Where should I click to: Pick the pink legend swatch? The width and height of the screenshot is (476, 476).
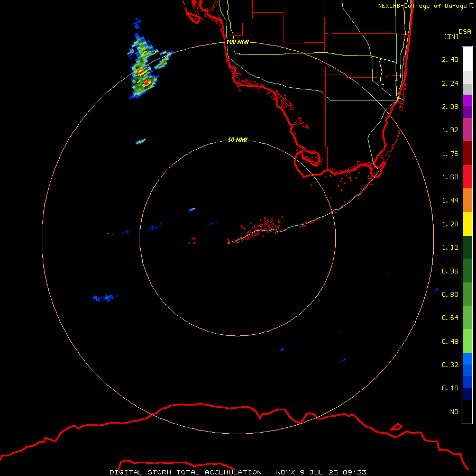tap(467, 130)
